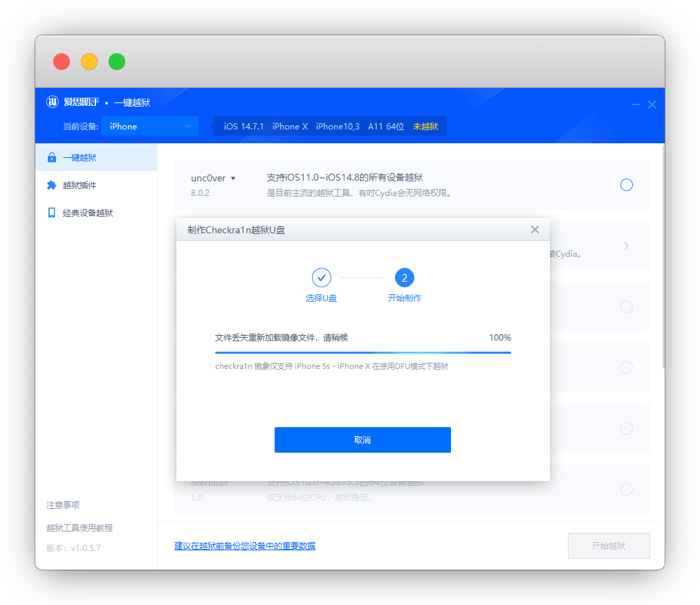Select the third jailbreak tool radio button
The width and height of the screenshot is (700, 605).
click(626, 307)
